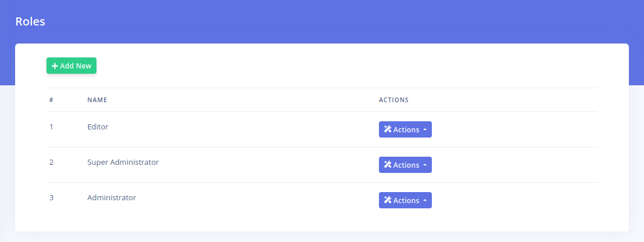Viewport: 644px width, 242px height.
Task: Click the Roles page heading
Action: point(30,21)
